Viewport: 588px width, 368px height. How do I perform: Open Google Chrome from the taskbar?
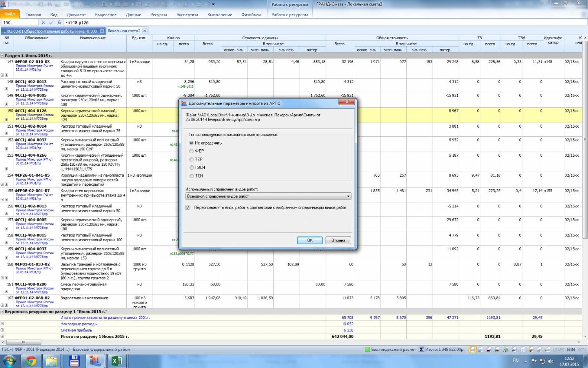[x=31, y=361]
